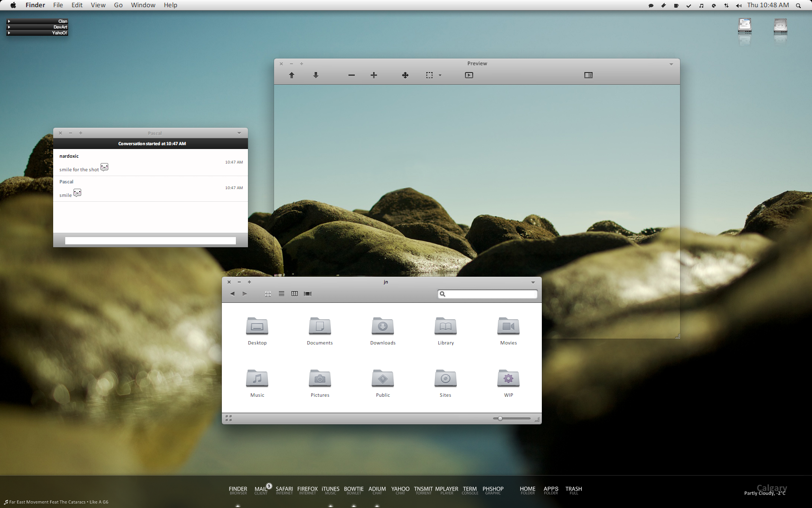This screenshot has height=508, width=812.
Task: Open the Window menu
Action: coord(143,5)
